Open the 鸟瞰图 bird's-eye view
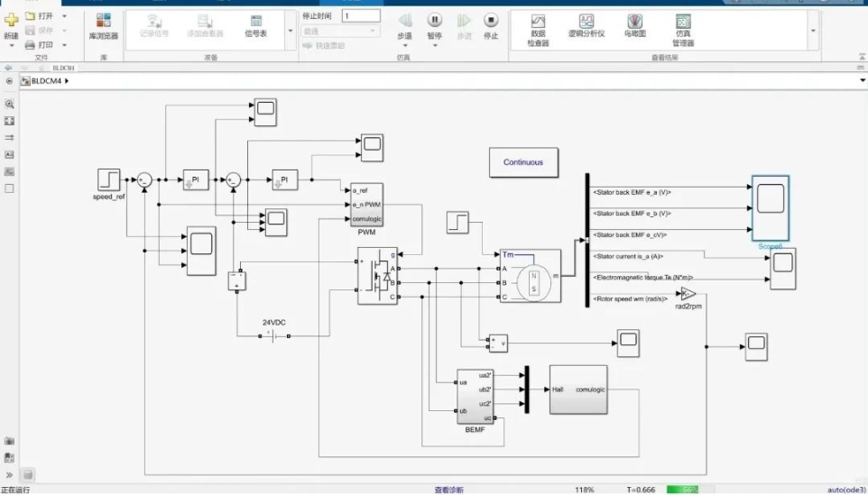The image size is (868, 495). (x=635, y=26)
